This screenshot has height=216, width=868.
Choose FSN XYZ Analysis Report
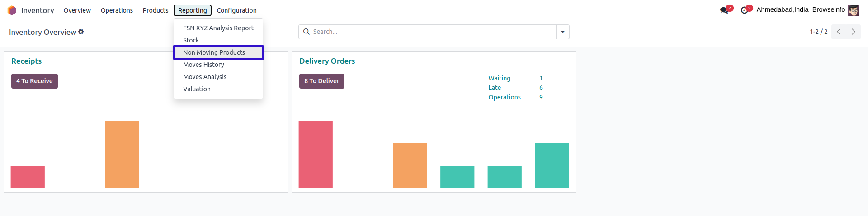[218, 28]
